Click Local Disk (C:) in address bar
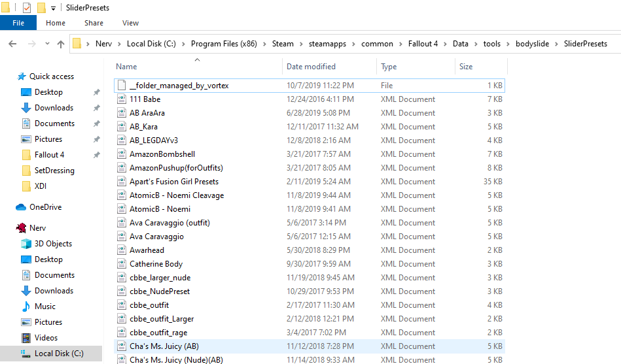Viewport: 621px width, 364px height. 151,44
